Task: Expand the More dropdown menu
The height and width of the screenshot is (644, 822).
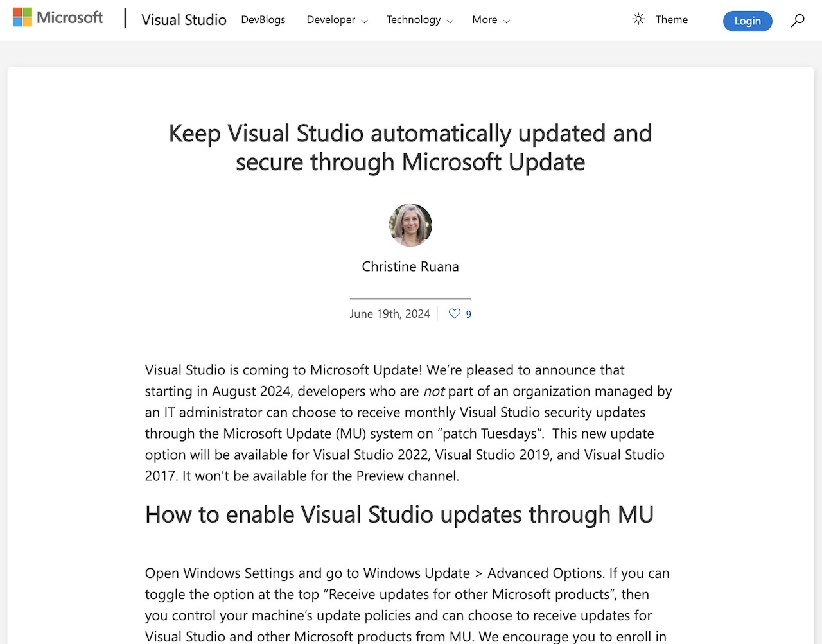Action: (491, 20)
